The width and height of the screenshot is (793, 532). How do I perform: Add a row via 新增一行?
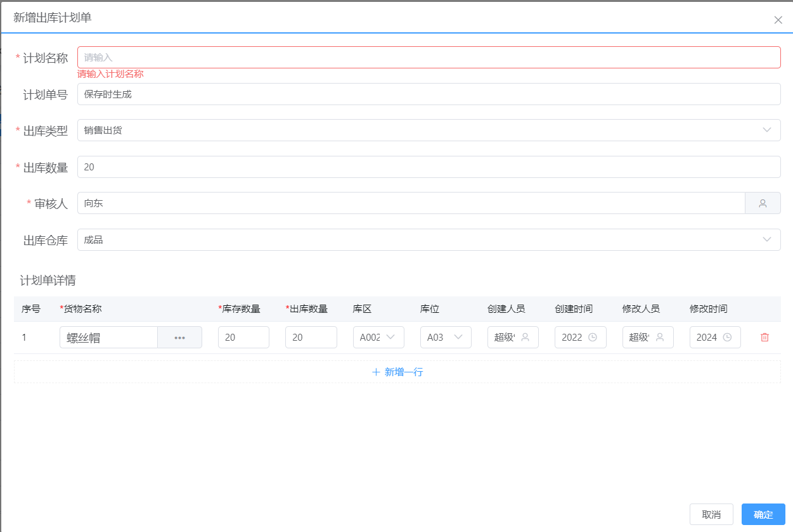coord(397,372)
